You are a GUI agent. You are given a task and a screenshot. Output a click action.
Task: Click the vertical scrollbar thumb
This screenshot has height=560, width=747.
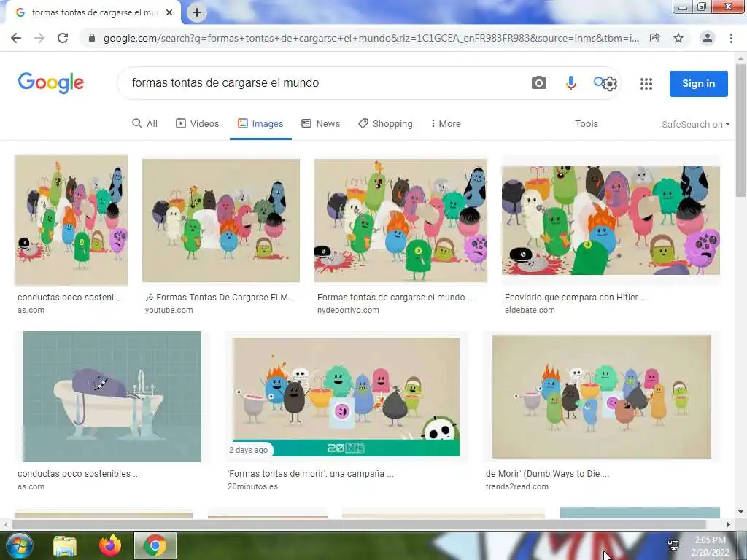(x=740, y=131)
